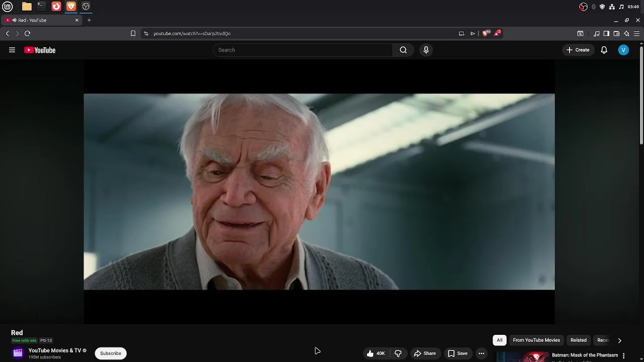Open the Linux Mint start menu
This screenshot has width=644, height=362.
click(x=8, y=7)
